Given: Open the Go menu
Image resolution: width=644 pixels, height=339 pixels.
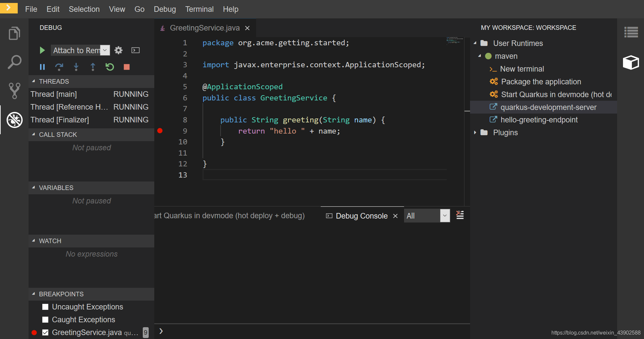Looking at the screenshot, I should [140, 9].
